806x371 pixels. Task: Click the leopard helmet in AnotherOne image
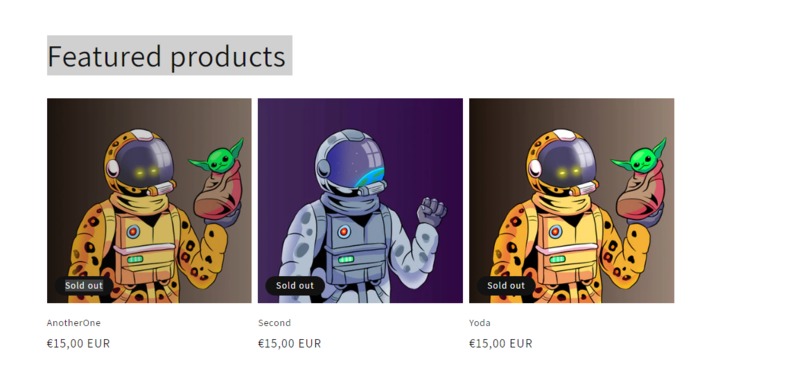(x=138, y=161)
